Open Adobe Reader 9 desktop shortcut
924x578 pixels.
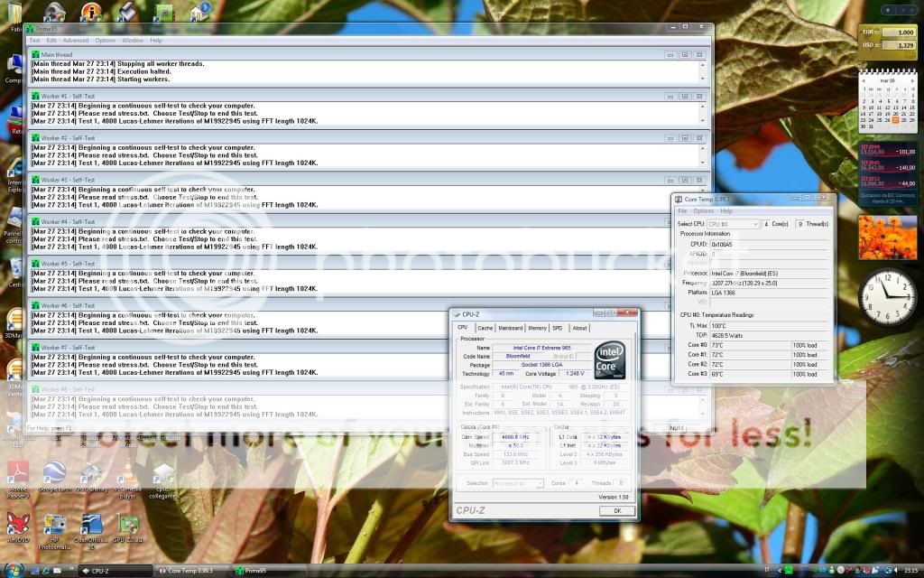click(18, 480)
